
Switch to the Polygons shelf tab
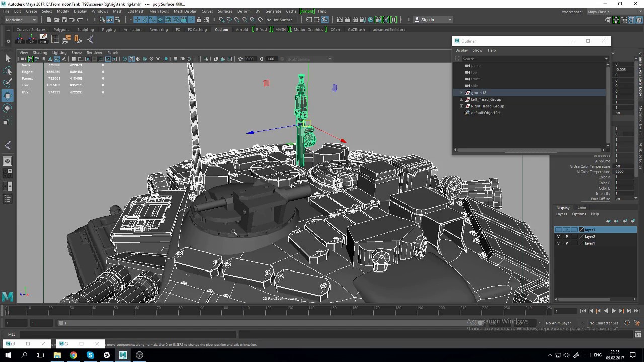tap(61, 29)
